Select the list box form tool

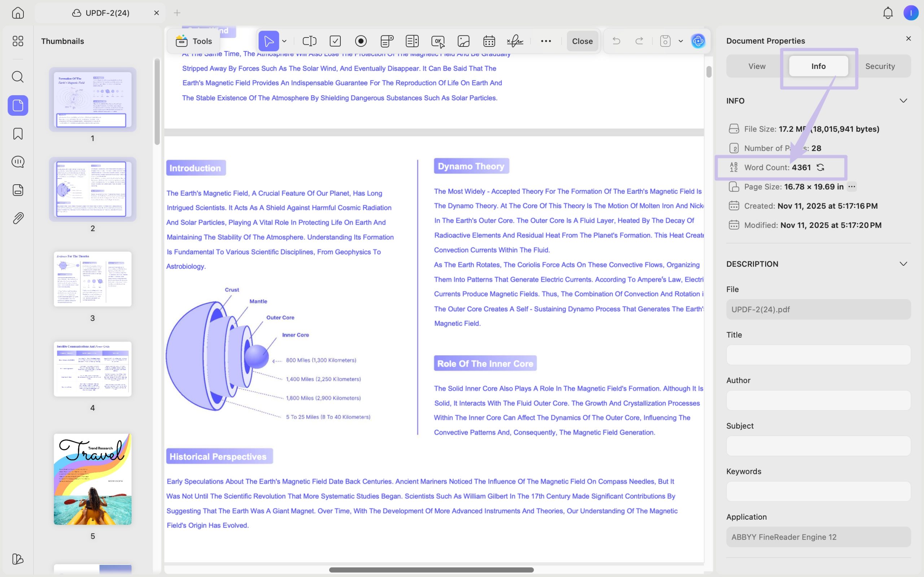point(412,41)
